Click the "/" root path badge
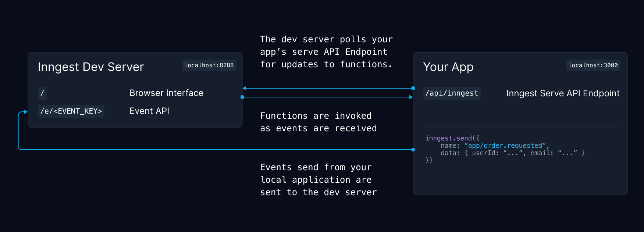Image resolution: width=644 pixels, height=232 pixels. 42,93
